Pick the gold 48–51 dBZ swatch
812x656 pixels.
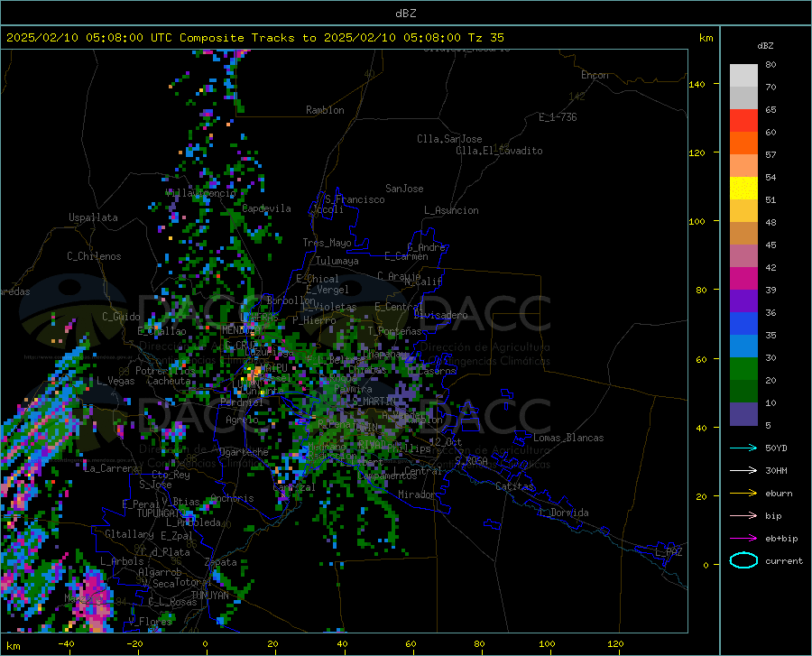click(743, 211)
